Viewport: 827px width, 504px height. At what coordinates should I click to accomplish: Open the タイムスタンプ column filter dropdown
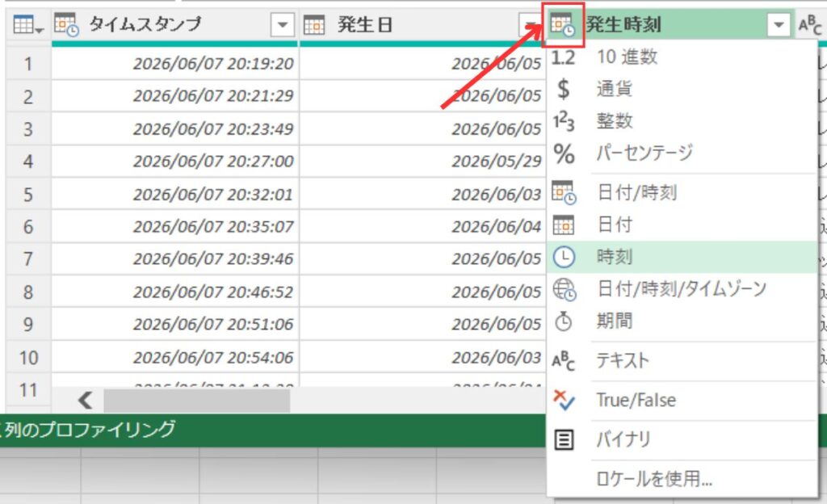282,24
